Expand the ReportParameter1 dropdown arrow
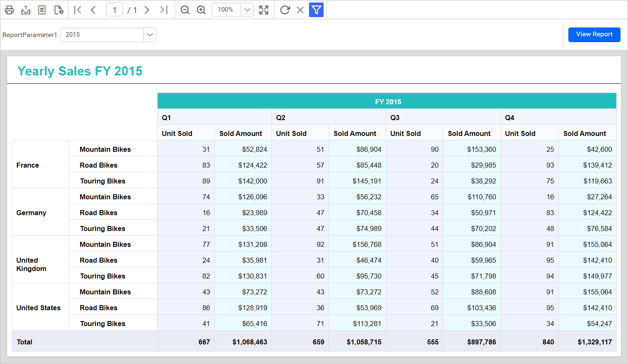 [150, 35]
